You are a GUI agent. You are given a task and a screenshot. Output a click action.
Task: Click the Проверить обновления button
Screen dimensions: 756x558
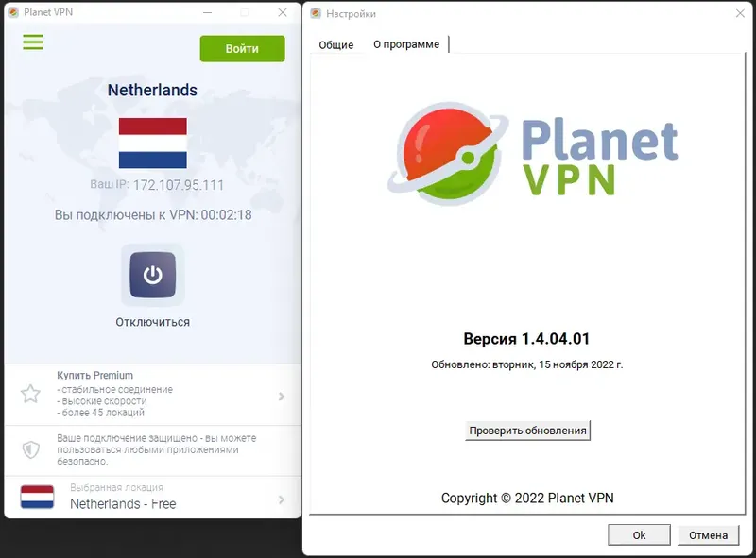coord(527,431)
